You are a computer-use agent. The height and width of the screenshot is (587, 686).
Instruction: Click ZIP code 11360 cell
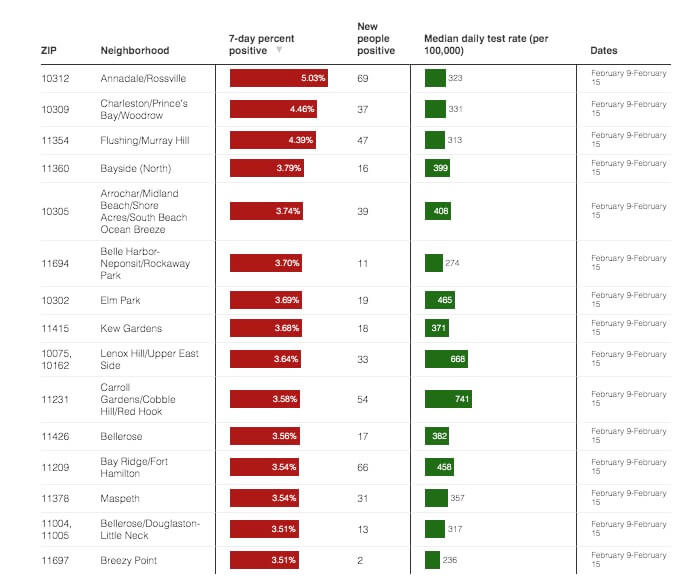point(54,168)
